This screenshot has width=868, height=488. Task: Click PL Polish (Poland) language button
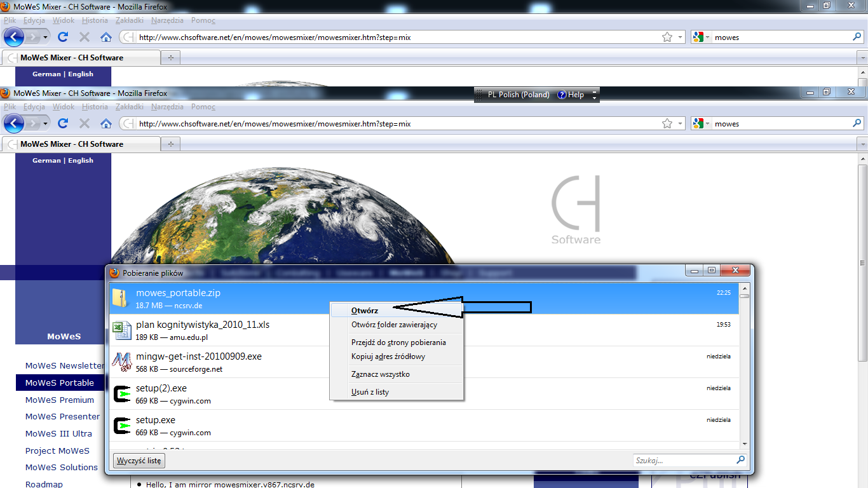(x=519, y=95)
